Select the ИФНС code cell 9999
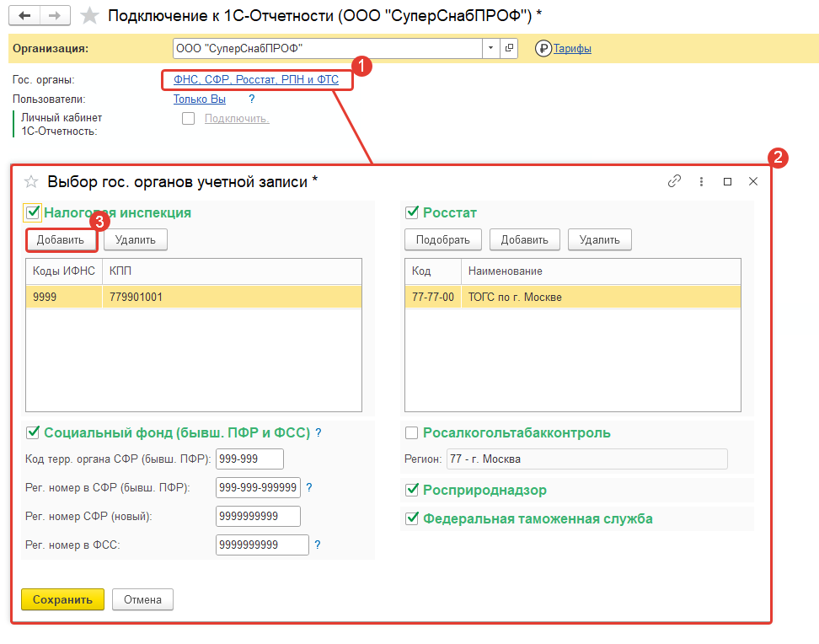Viewport: 819px width, 644px height. click(64, 297)
